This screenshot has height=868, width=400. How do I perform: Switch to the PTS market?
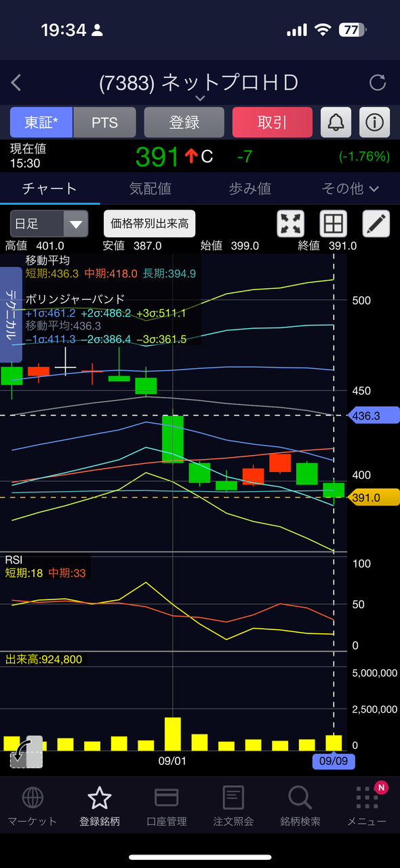(105, 122)
